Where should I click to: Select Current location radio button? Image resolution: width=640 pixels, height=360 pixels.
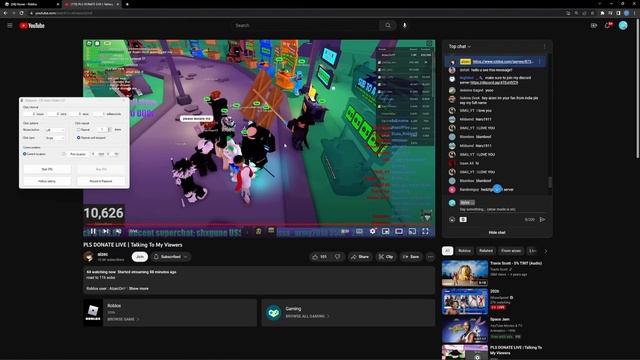[x=24, y=154]
